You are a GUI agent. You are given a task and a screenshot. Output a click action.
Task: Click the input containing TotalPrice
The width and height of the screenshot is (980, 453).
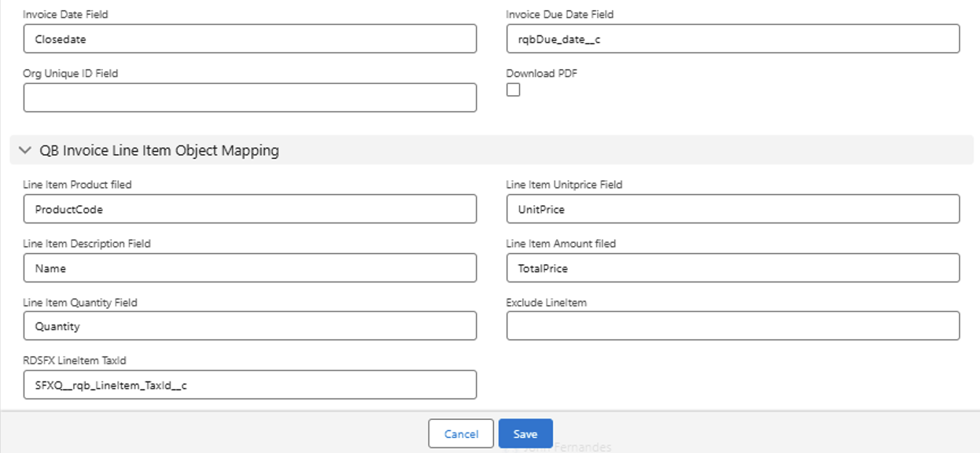732,268
